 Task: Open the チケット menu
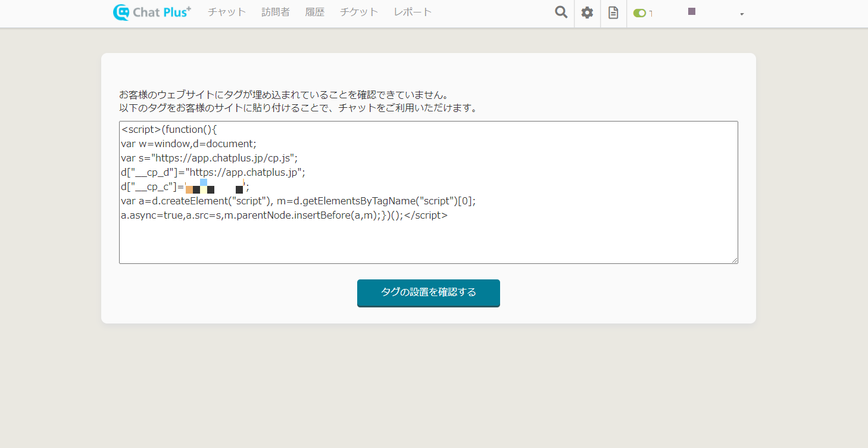(359, 12)
